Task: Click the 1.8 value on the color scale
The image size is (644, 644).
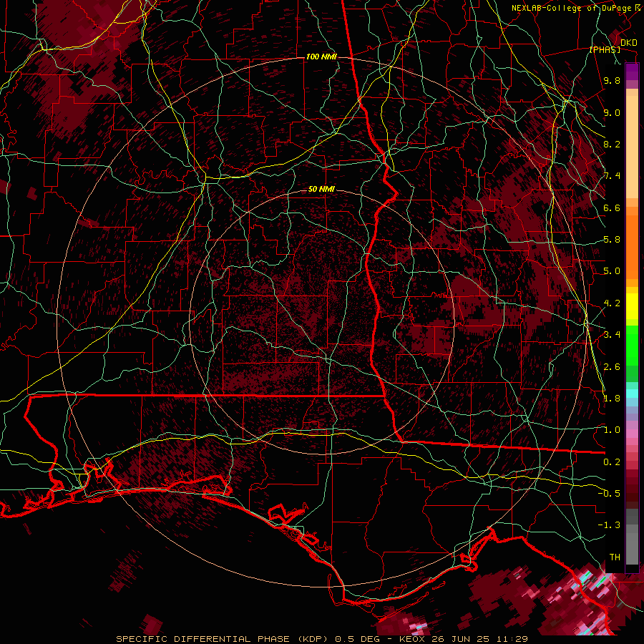Action: (x=612, y=399)
